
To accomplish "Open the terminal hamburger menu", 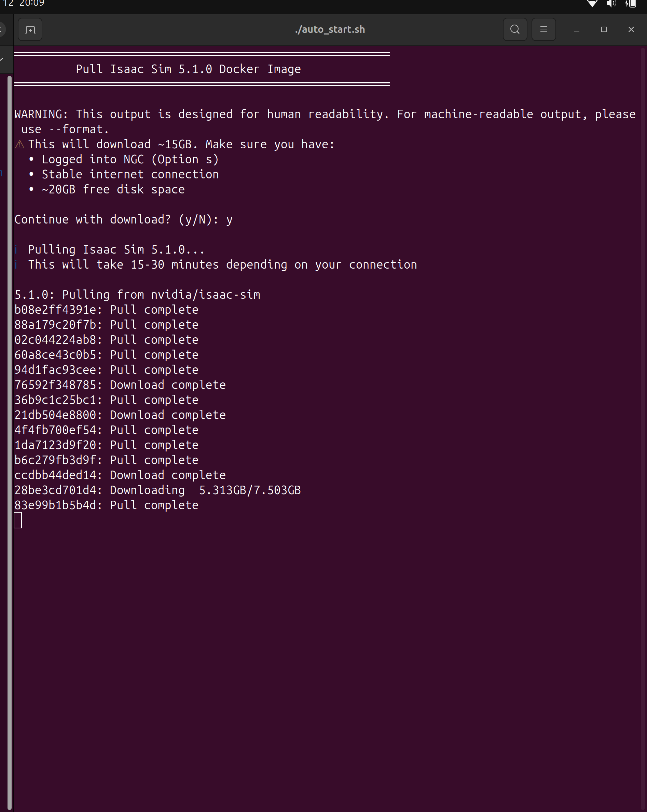I will 543,29.
